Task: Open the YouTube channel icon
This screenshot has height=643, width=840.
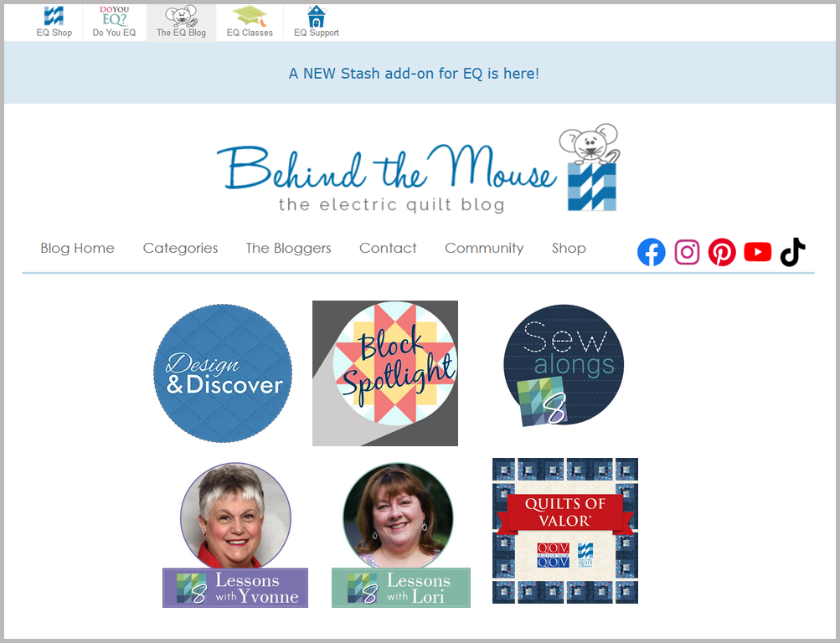Action: click(x=757, y=252)
